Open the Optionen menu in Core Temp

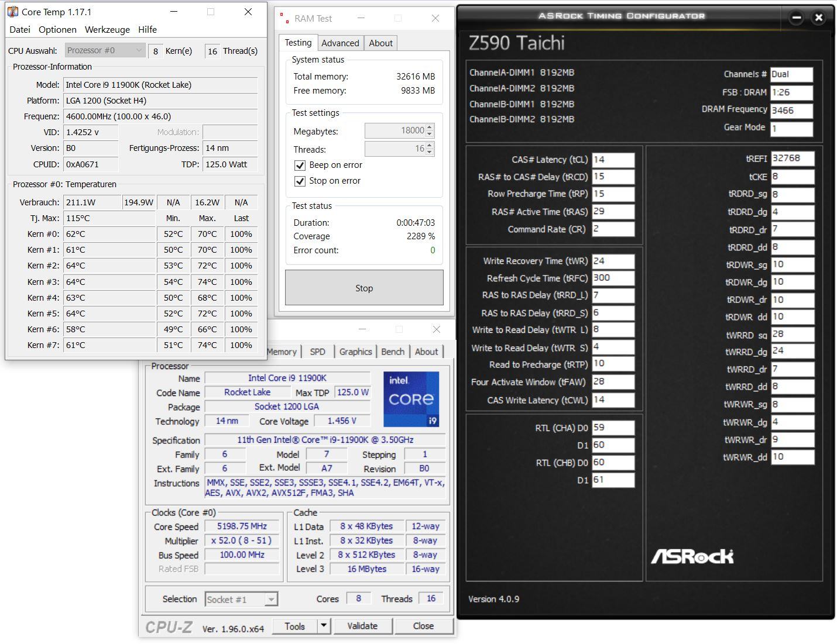[57, 29]
